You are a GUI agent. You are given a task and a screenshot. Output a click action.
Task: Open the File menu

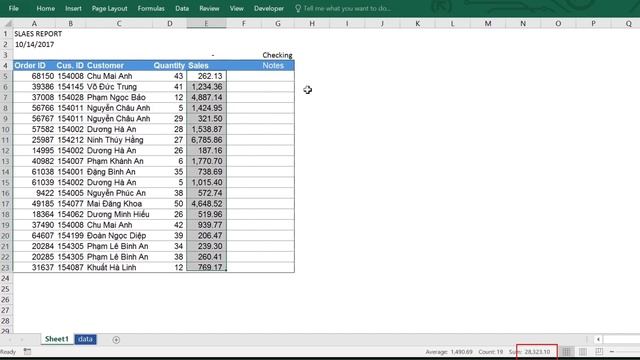point(13,8)
